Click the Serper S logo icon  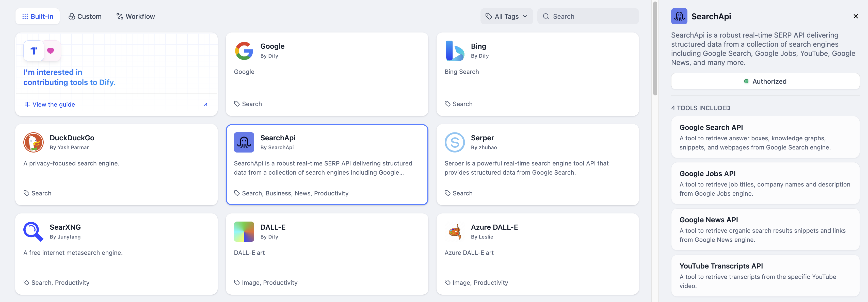click(x=455, y=142)
